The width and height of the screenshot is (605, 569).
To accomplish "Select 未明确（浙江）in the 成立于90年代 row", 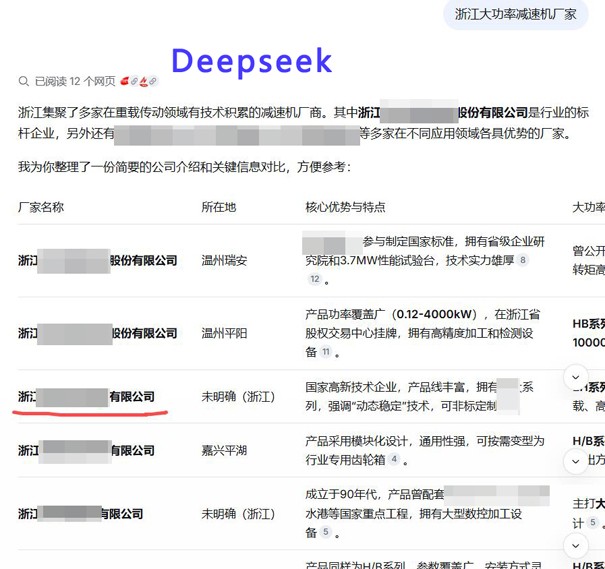I will point(238,514).
